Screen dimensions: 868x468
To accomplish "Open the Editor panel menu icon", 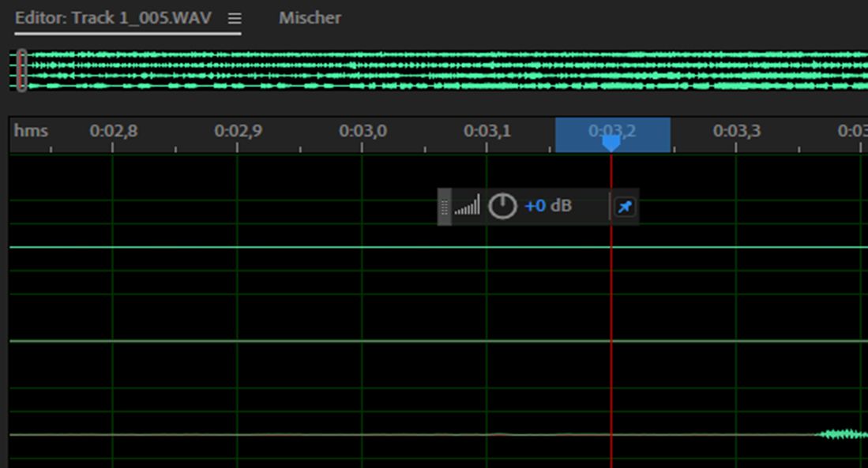I will [235, 18].
